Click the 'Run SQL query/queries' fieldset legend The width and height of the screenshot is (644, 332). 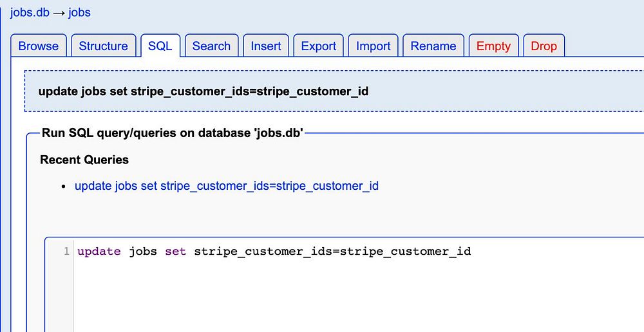click(172, 133)
